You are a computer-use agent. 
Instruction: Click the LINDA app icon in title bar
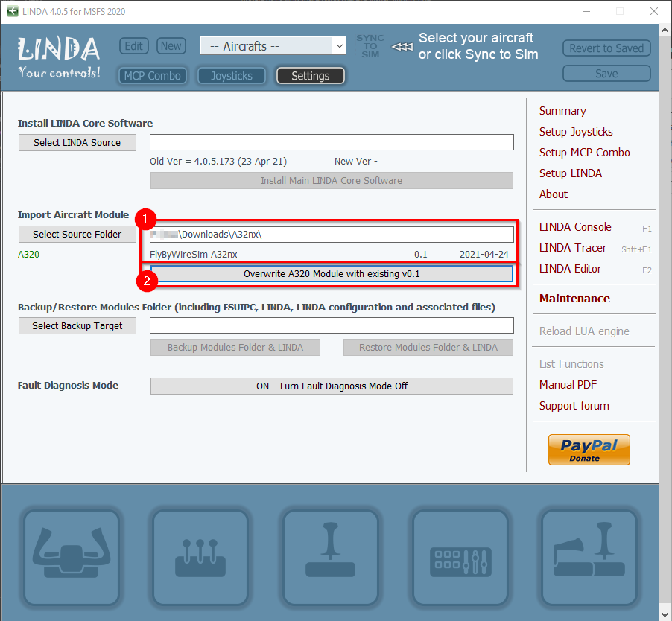coord(12,12)
